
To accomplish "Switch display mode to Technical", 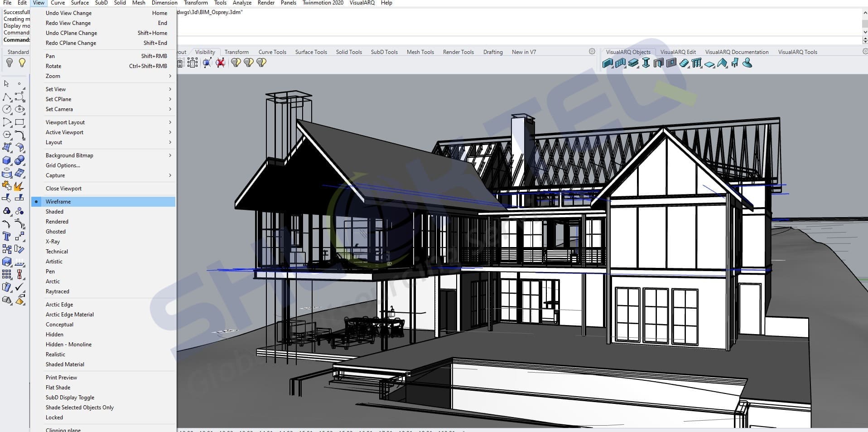I will (x=103, y=252).
